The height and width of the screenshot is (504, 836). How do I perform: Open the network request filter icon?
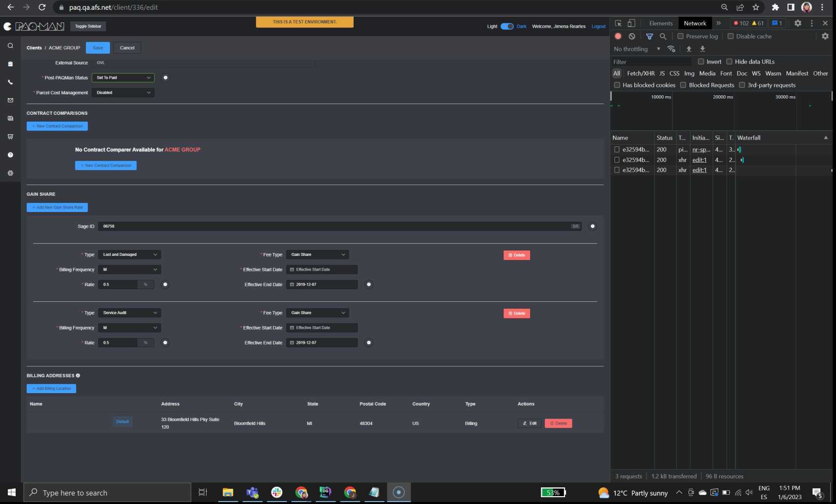[x=649, y=36]
